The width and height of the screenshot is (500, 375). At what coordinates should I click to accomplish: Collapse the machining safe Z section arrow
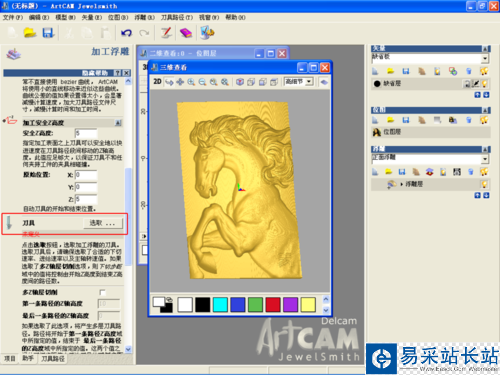pyautogui.click(x=118, y=123)
